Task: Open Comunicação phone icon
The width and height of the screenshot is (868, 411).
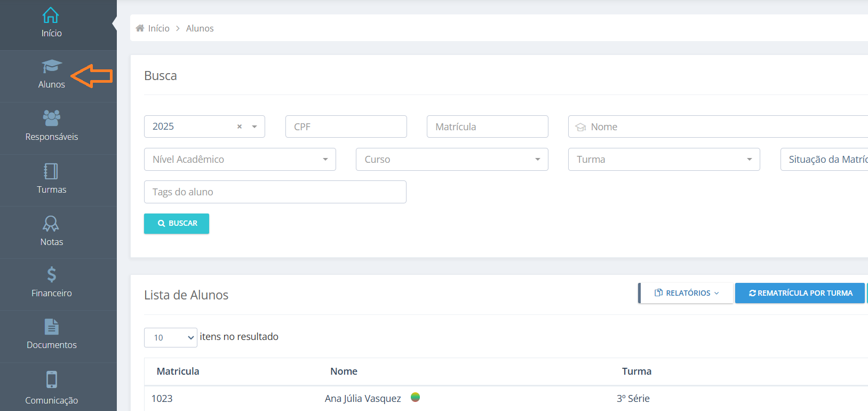Action: coord(51,380)
